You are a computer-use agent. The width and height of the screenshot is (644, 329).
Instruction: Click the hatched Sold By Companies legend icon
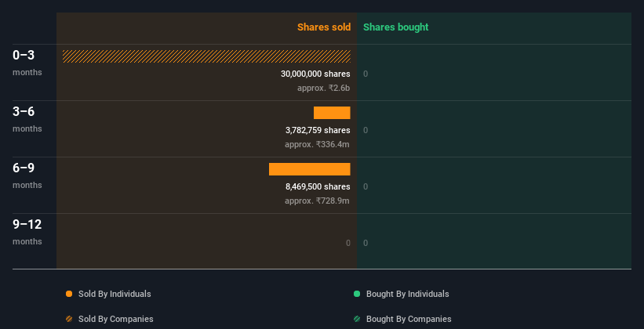click(x=69, y=319)
